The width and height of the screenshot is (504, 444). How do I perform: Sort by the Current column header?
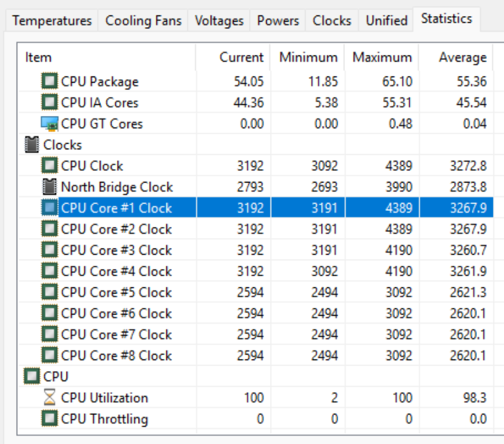point(241,57)
